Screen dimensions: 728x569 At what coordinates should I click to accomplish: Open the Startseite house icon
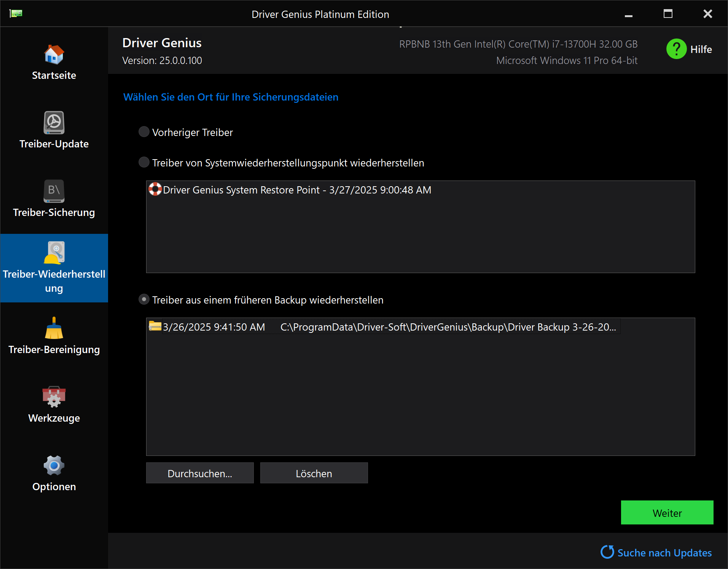point(54,55)
